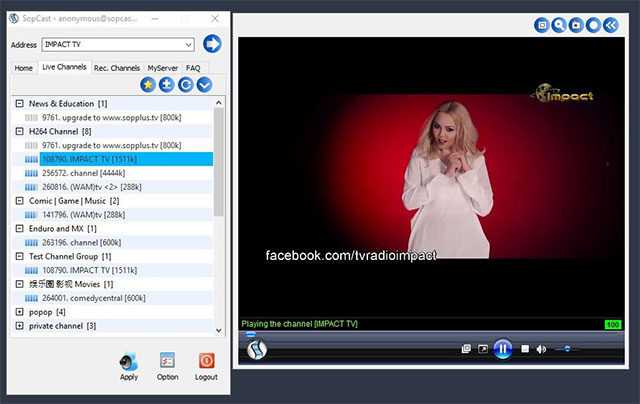Image resolution: width=640 pixels, height=404 pixels.
Task: Pause the video playback
Action: (x=503, y=349)
